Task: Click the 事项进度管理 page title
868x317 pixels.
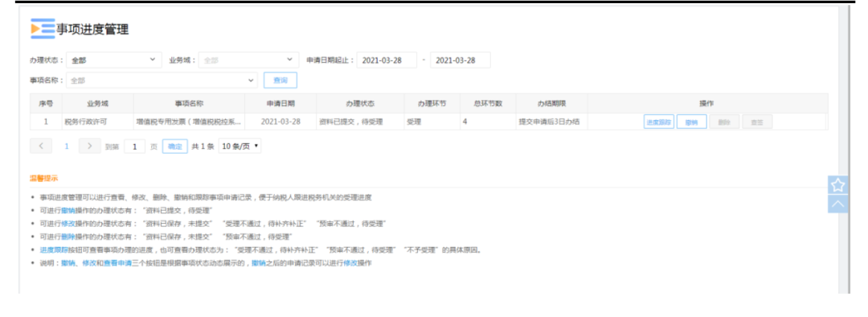Action: pos(92,30)
